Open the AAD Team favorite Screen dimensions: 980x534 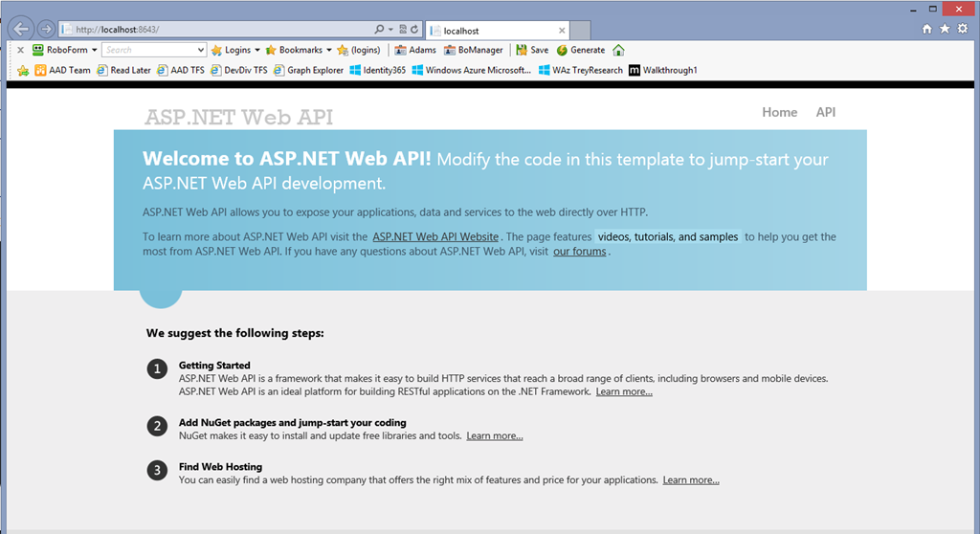(x=62, y=70)
